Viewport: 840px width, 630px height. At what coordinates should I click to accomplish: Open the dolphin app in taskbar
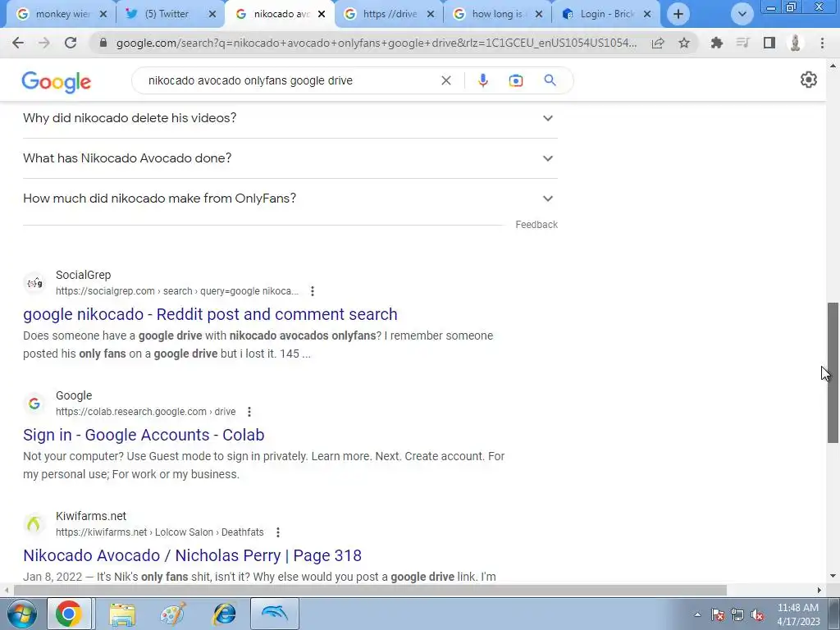[275, 614]
